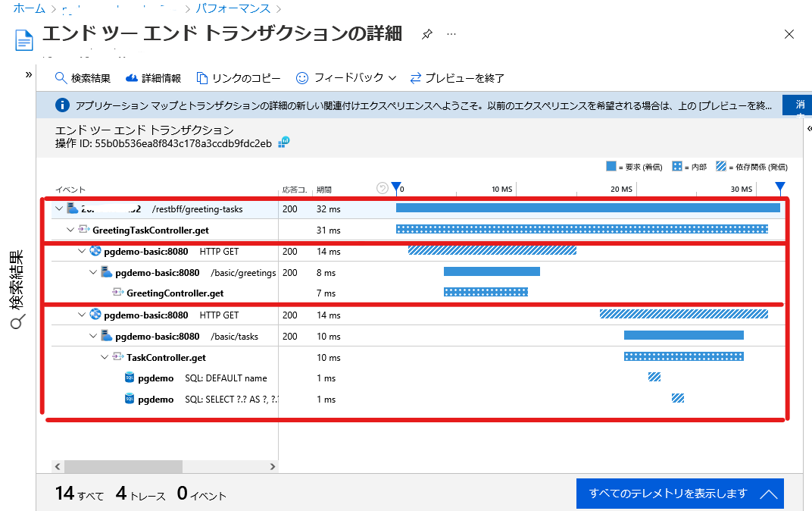The image size is (812, 511).
Task: Collapse the GreetingTaskController.get row
Action: point(70,230)
